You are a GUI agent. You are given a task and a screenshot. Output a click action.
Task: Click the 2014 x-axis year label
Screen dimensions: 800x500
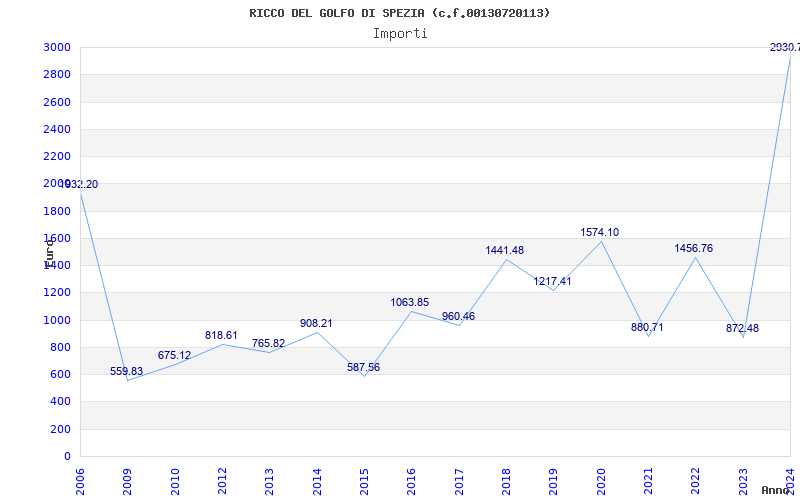tap(317, 482)
